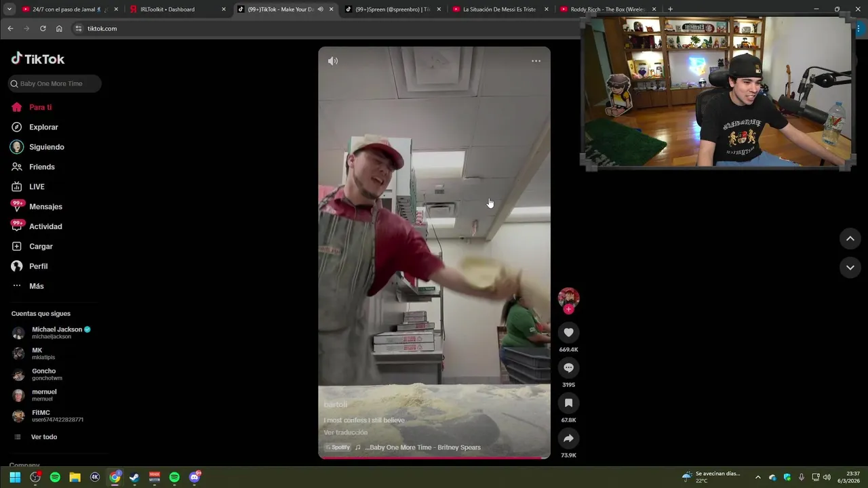The width and height of the screenshot is (868, 488).
Task: Open the Windows Start menu
Action: point(15,477)
